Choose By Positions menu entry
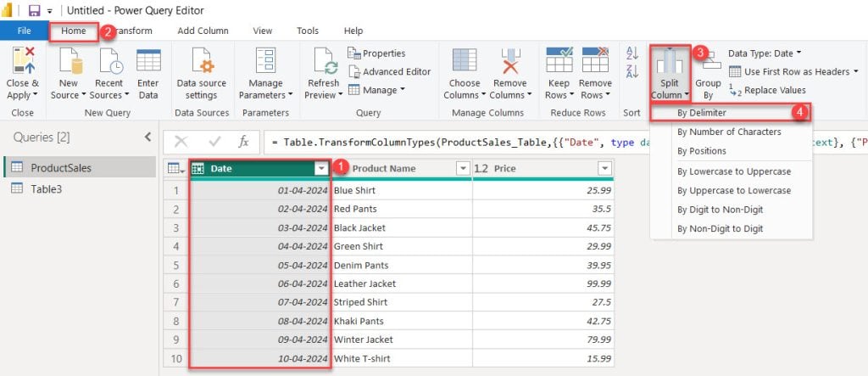 (731, 151)
